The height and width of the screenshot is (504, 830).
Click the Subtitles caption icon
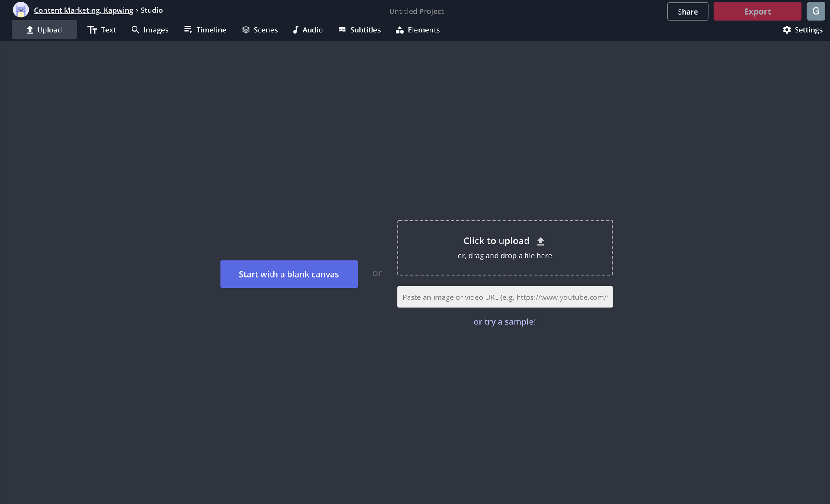click(x=342, y=30)
